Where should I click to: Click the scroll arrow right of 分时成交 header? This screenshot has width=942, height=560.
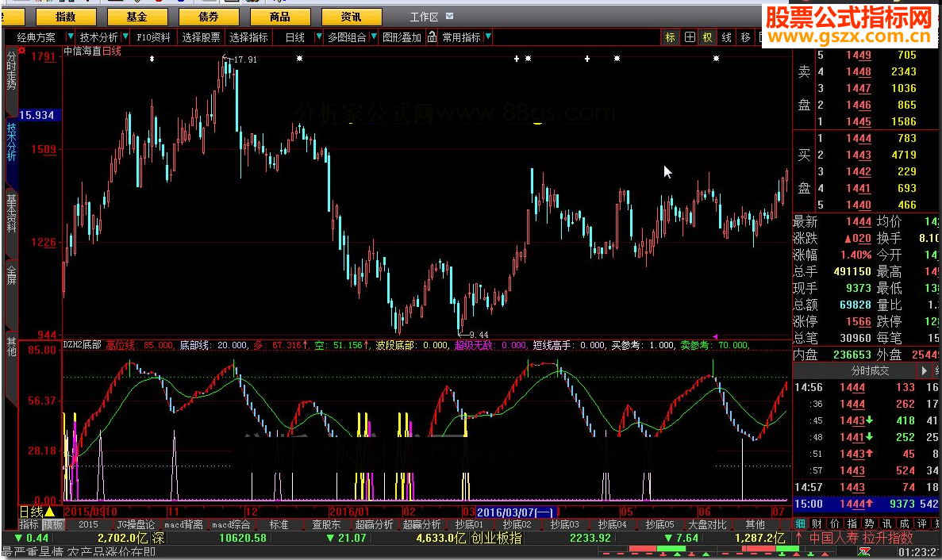click(925, 370)
